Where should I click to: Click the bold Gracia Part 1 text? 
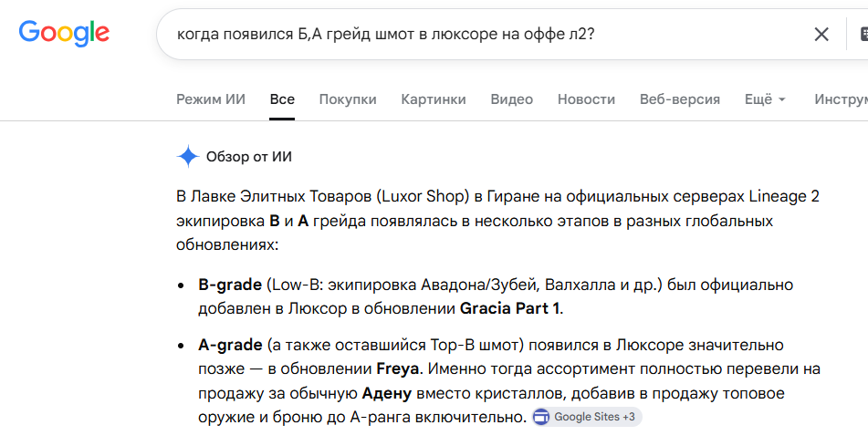pos(509,308)
